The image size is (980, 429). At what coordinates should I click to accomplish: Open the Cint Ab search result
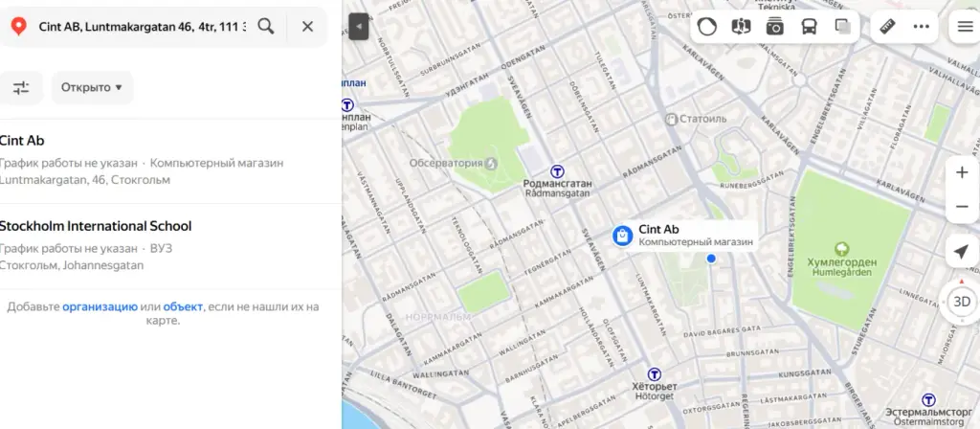(170, 161)
